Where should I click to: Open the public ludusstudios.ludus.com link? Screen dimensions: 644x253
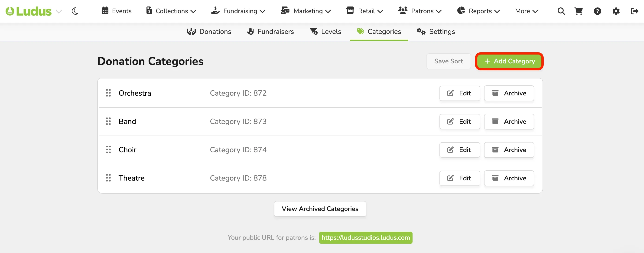click(x=365, y=237)
